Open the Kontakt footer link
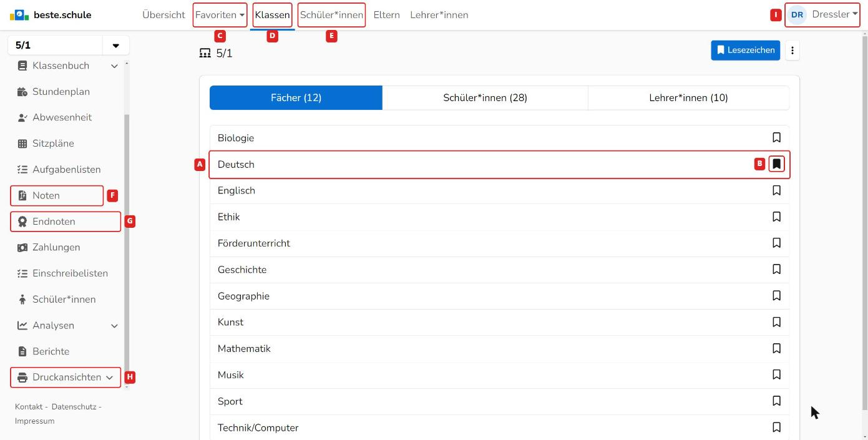 [x=29, y=407]
